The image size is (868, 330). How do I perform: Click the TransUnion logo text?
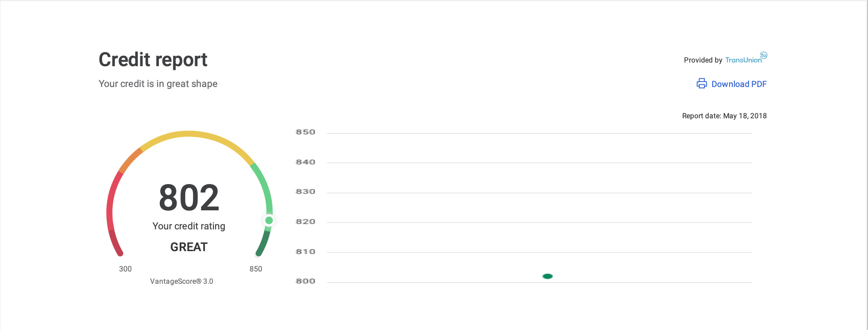(743, 60)
